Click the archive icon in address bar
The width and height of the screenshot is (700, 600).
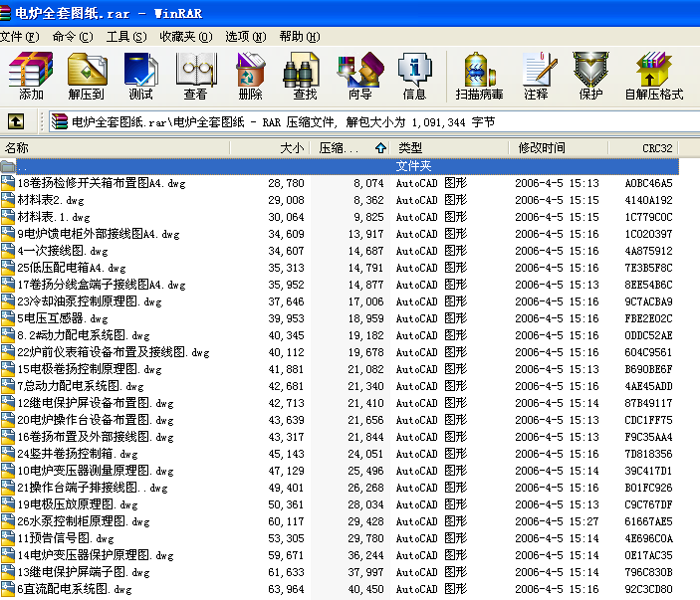click(x=59, y=121)
